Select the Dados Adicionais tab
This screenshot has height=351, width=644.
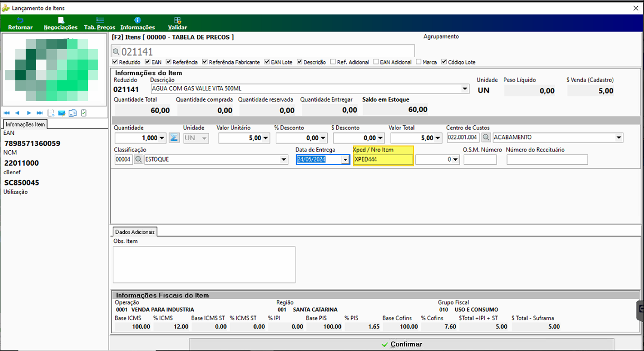pyautogui.click(x=134, y=231)
